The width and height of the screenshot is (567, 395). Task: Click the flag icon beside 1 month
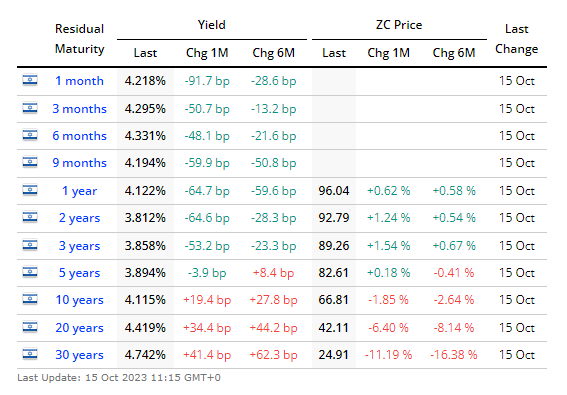pos(30,80)
